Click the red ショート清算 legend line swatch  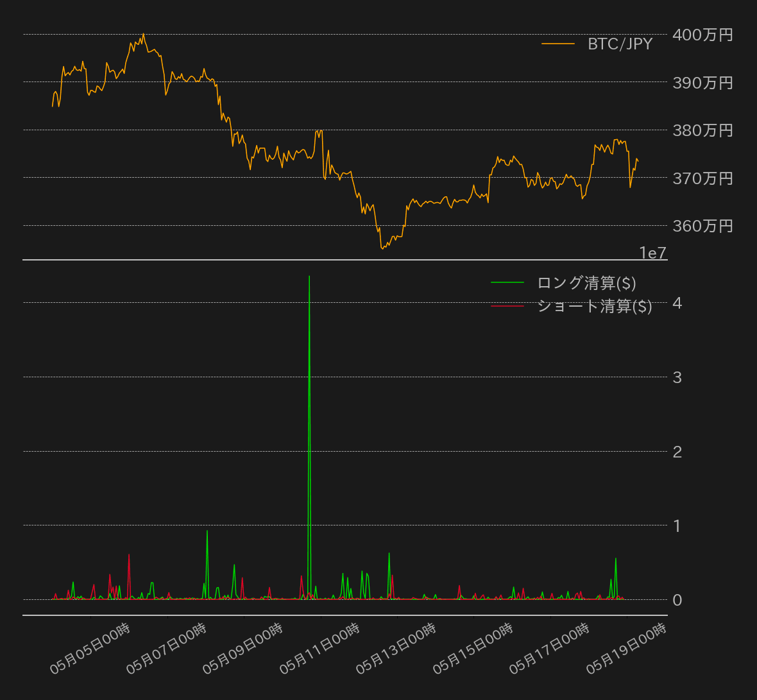tap(507, 306)
